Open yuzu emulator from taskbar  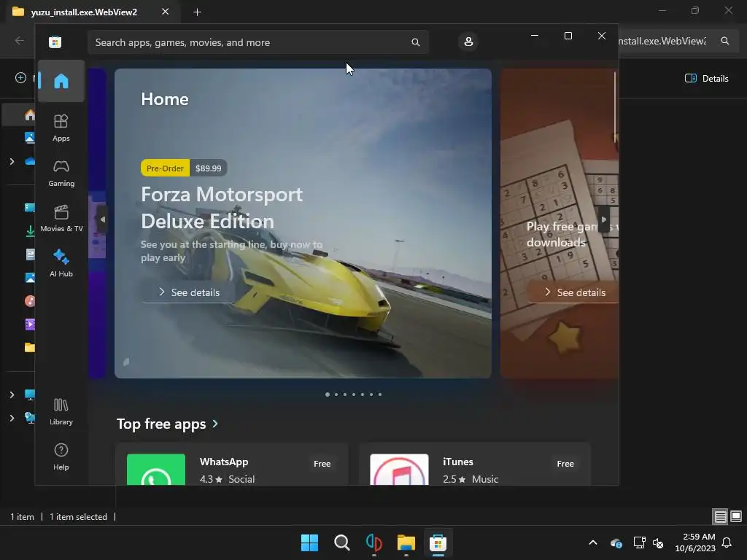click(374, 542)
